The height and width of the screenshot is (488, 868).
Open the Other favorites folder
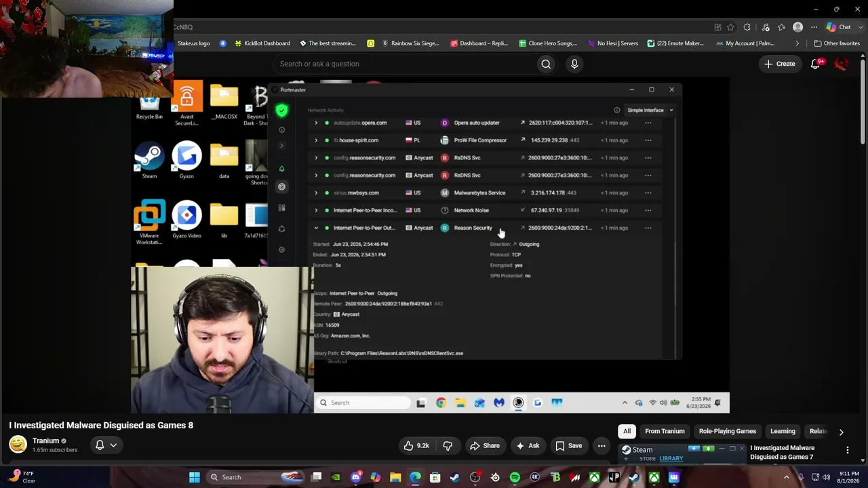click(837, 43)
